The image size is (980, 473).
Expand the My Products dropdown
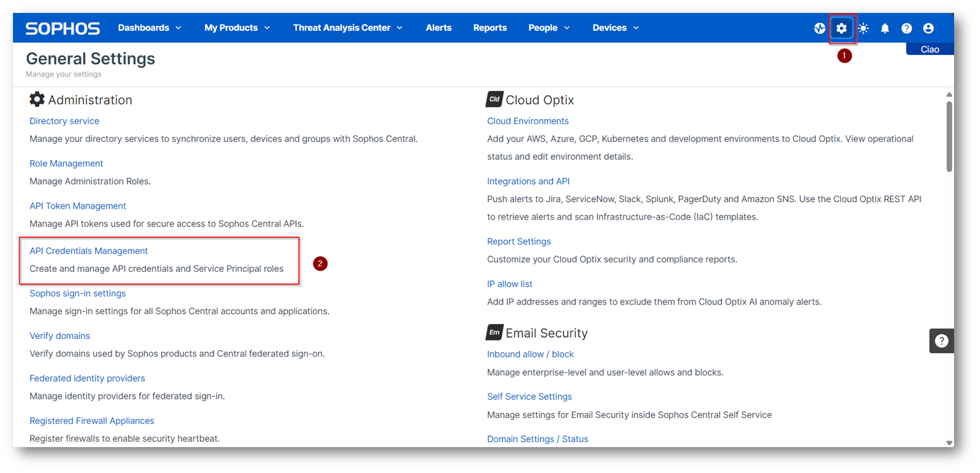click(238, 28)
